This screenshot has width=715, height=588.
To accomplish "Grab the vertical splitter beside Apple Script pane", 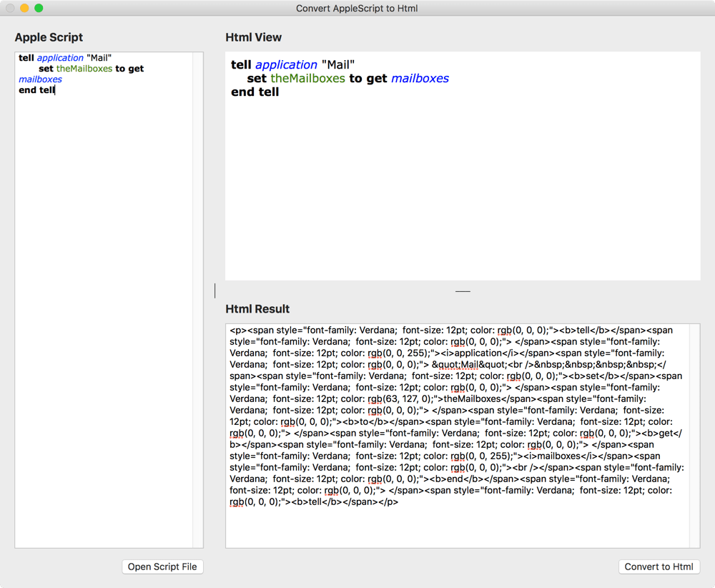I will [214, 290].
